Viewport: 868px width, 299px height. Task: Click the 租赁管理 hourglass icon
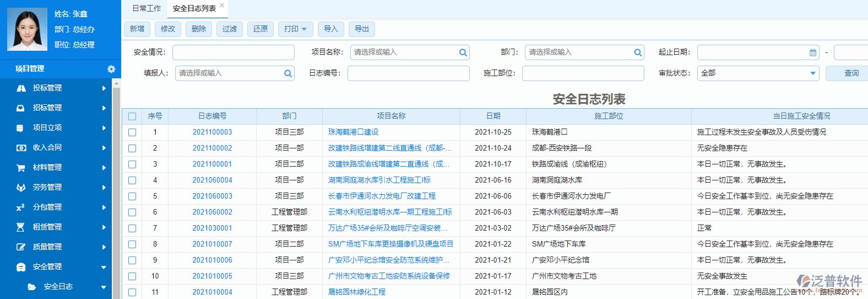pos(21,227)
